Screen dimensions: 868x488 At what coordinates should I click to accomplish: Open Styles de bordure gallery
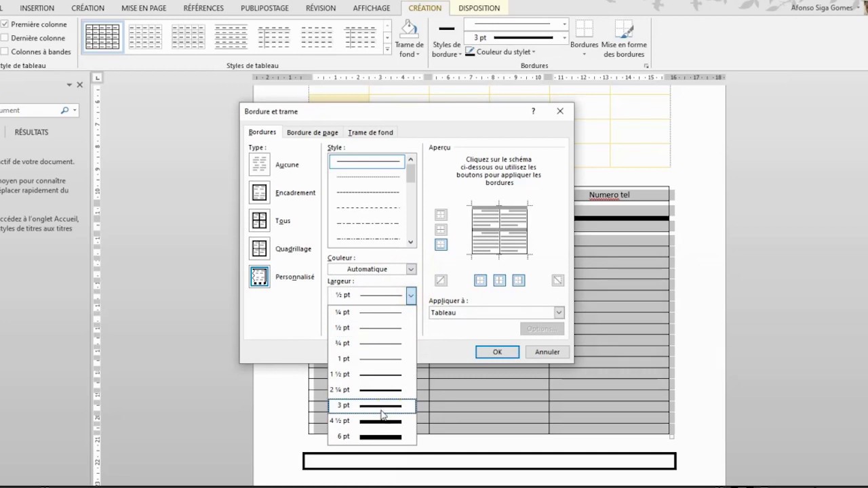[x=447, y=39]
